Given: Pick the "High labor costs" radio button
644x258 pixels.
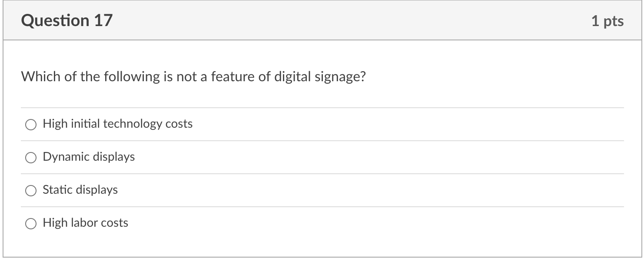Looking at the screenshot, I should [30, 224].
